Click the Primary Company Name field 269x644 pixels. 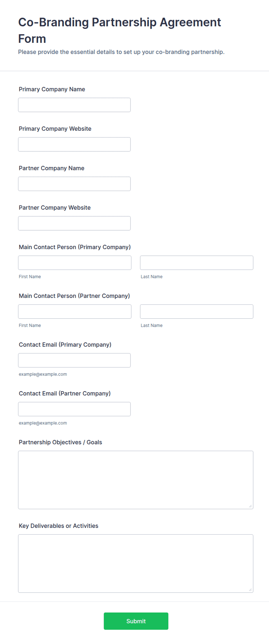[x=74, y=105]
